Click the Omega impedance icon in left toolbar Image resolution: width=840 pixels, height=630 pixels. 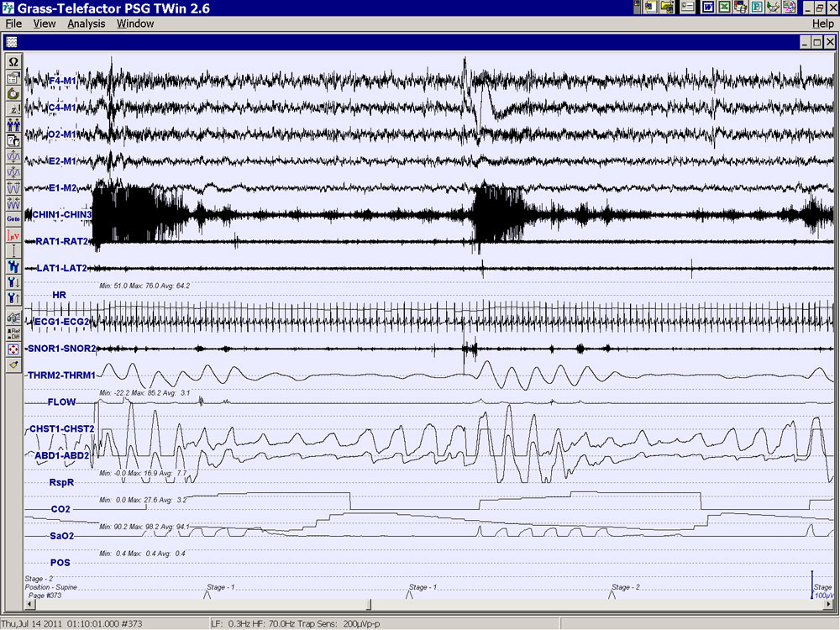pos(13,62)
